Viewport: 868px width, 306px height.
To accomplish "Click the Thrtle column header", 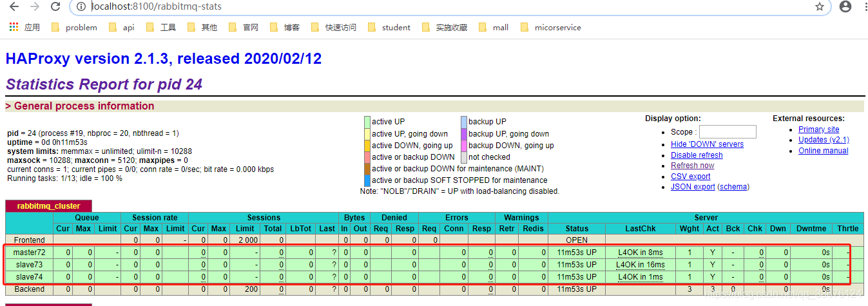I will click(848, 229).
